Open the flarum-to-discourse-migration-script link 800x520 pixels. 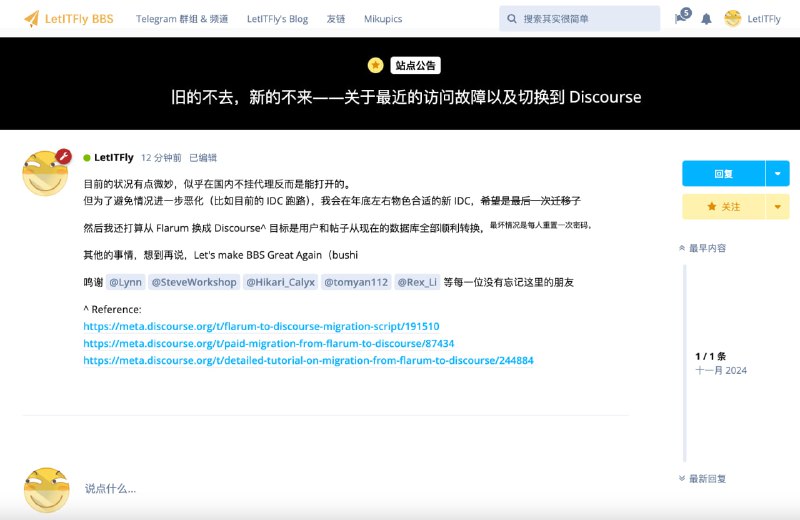click(261, 326)
